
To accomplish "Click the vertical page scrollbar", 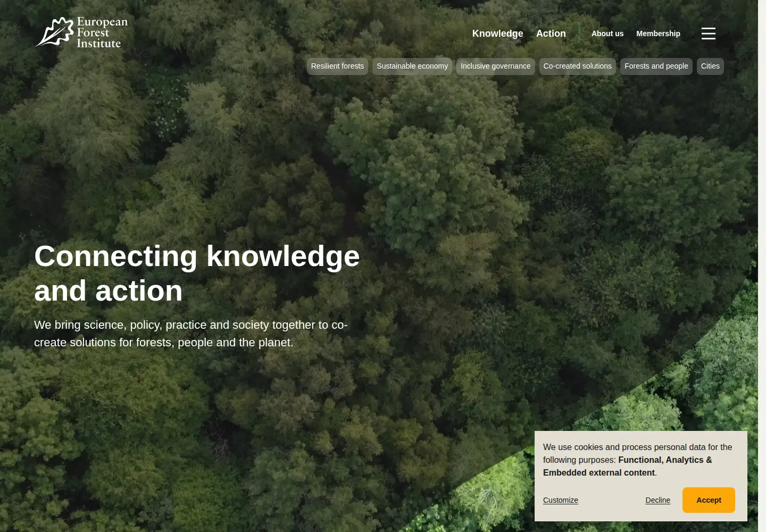I will pyautogui.click(x=762, y=266).
